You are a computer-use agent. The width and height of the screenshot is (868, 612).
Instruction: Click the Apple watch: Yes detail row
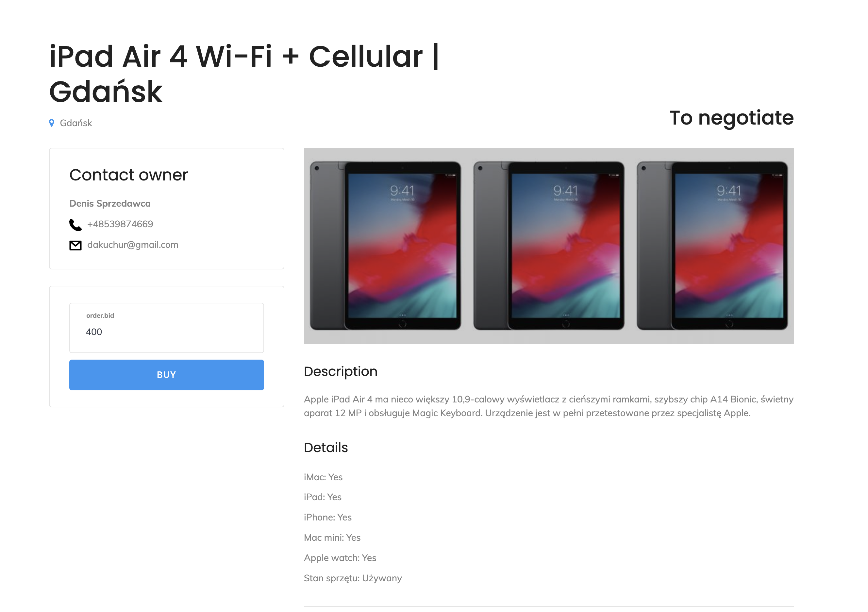340,558
